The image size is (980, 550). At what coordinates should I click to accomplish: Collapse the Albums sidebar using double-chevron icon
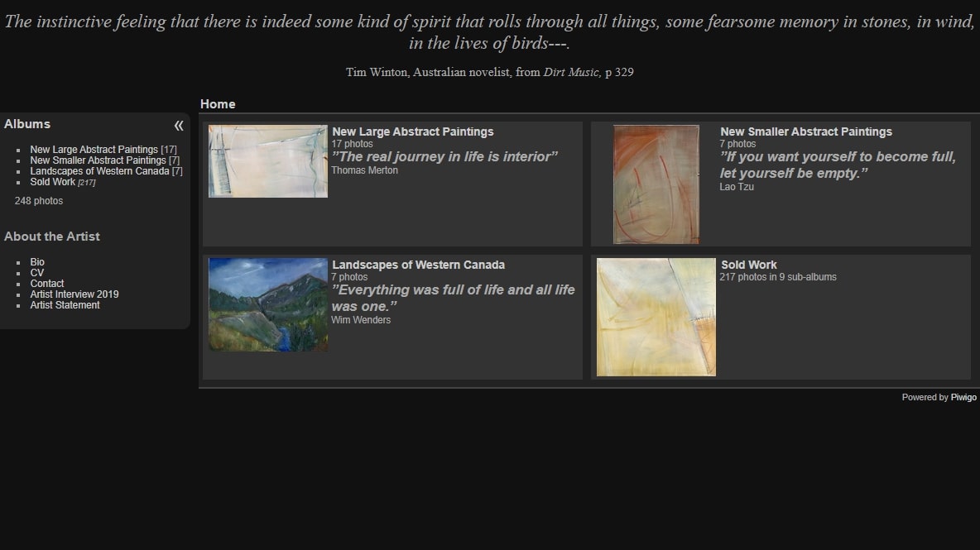[179, 126]
